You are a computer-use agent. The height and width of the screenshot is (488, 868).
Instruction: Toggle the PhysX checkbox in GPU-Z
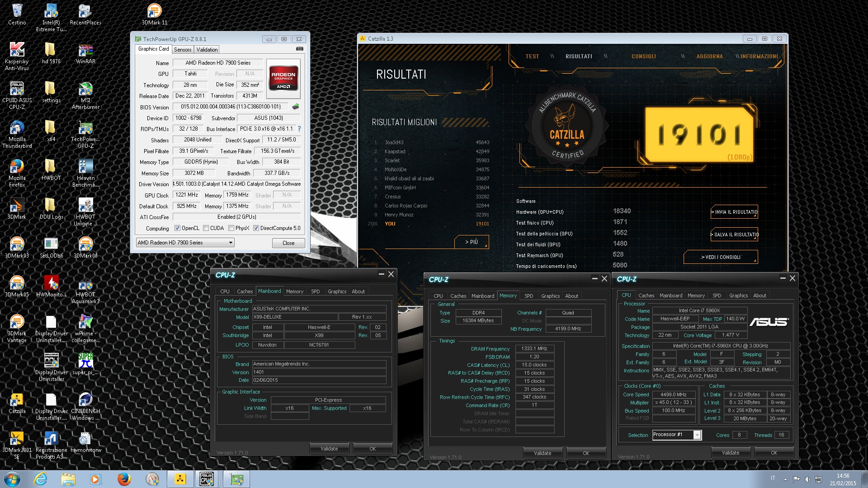(231, 228)
